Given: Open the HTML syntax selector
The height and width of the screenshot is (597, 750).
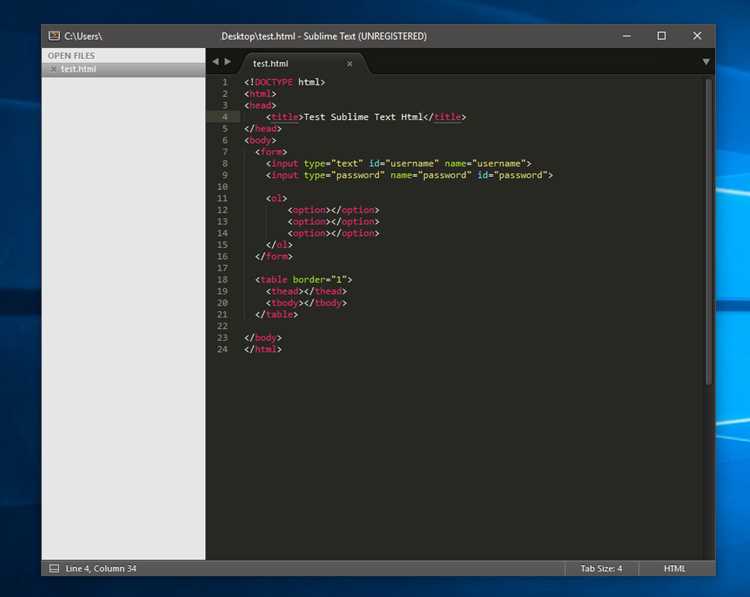Looking at the screenshot, I should 674,568.
